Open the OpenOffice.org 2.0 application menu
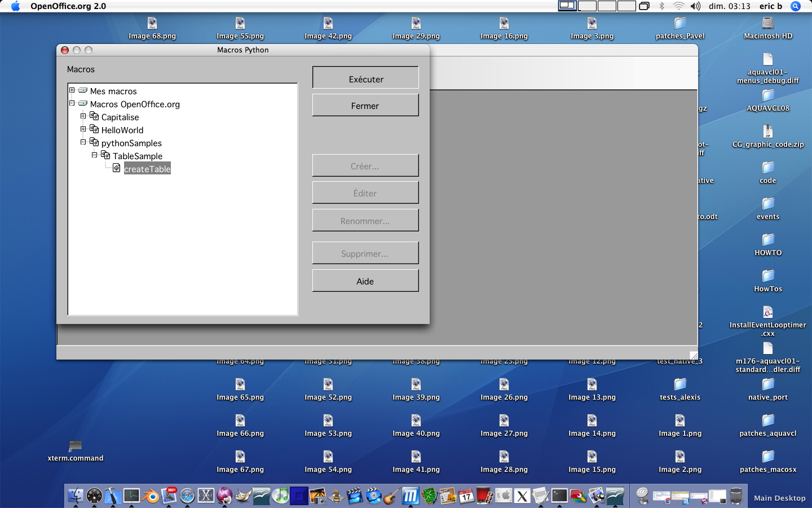The image size is (812, 508). (x=68, y=6)
